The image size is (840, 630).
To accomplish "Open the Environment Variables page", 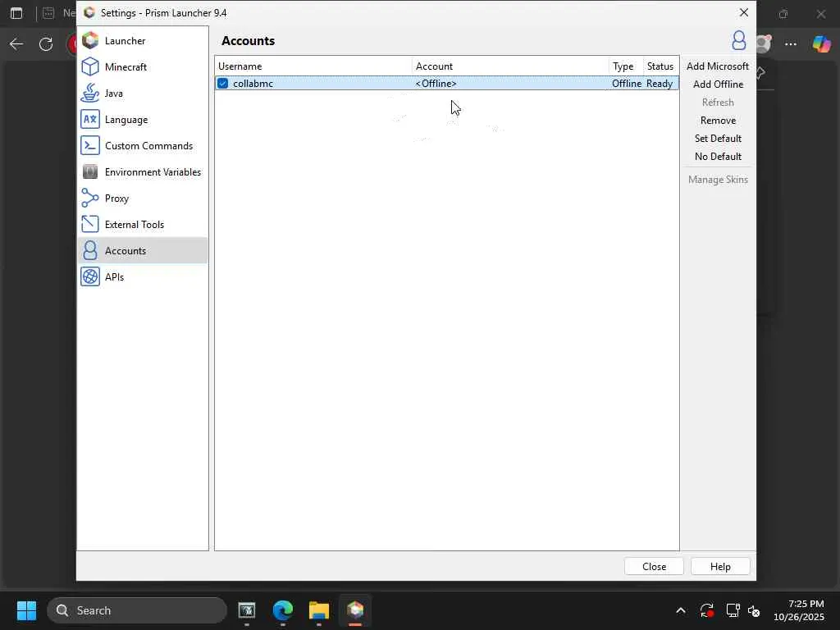I will coord(143,172).
